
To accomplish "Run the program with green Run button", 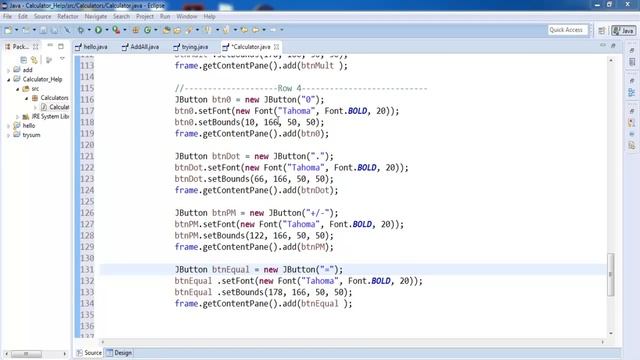I will click(98, 30).
